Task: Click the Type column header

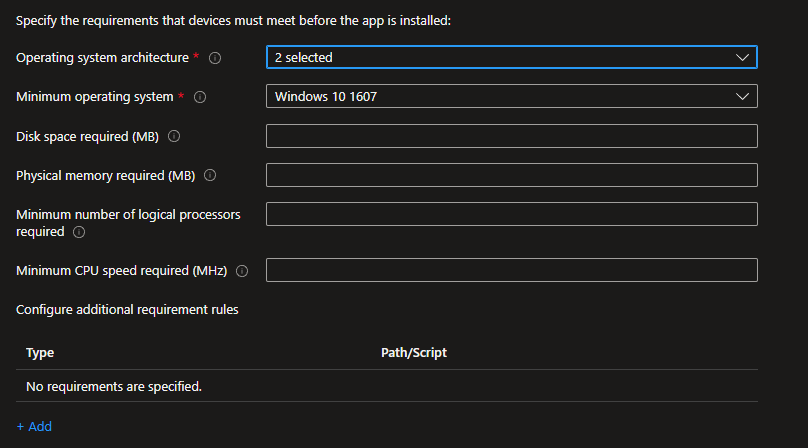Action: (x=40, y=353)
